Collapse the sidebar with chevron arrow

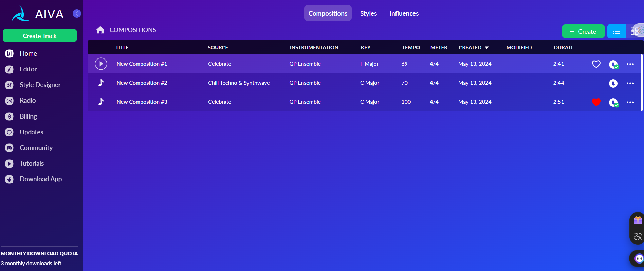77,13
